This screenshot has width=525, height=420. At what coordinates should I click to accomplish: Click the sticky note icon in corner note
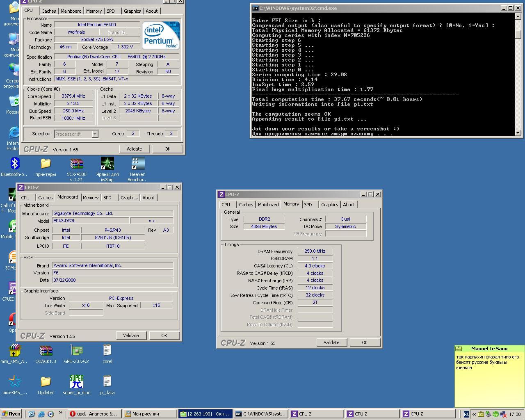click(459, 349)
